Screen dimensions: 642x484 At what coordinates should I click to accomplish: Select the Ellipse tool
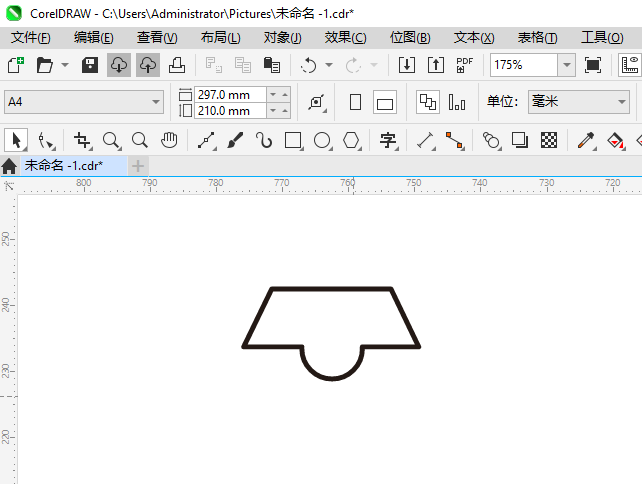point(322,140)
